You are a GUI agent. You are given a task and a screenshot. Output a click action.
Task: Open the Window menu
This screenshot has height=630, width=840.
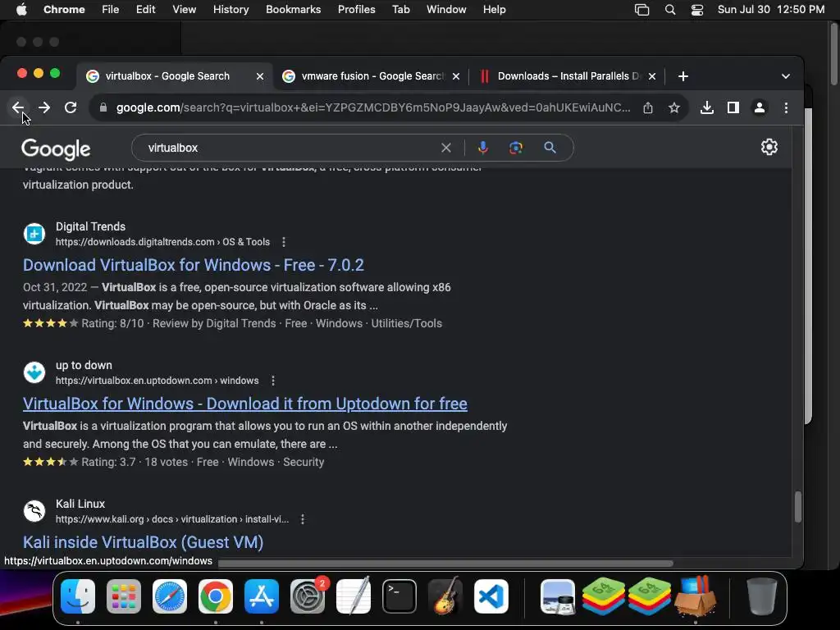pyautogui.click(x=446, y=10)
